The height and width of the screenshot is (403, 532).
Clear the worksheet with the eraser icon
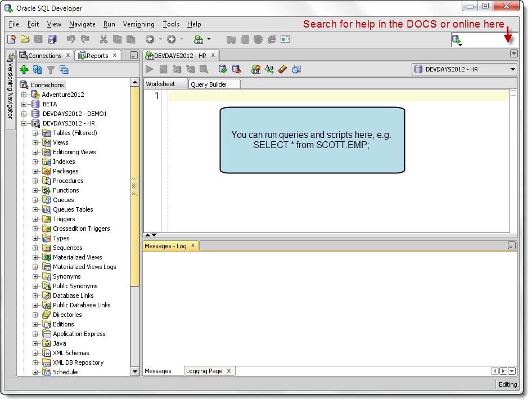tap(283, 69)
